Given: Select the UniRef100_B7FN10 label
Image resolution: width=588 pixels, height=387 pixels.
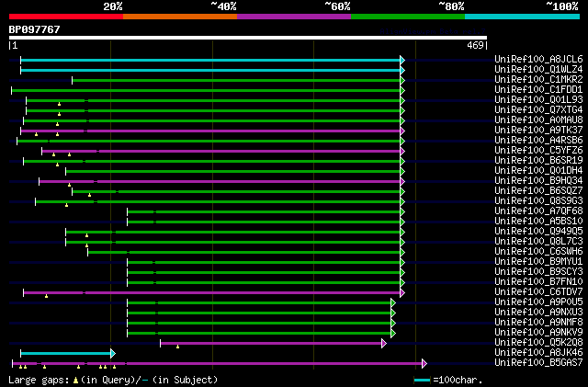Looking at the screenshot, I should pyautogui.click(x=538, y=282).
